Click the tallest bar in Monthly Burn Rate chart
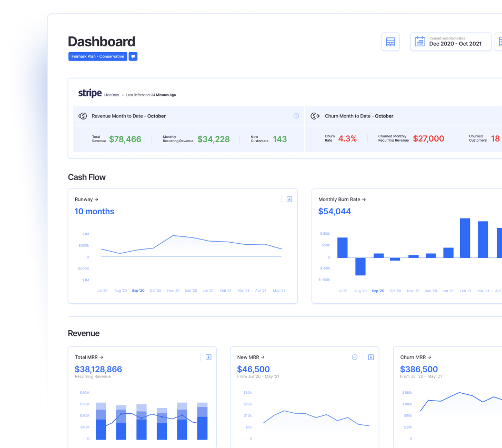 point(465,237)
